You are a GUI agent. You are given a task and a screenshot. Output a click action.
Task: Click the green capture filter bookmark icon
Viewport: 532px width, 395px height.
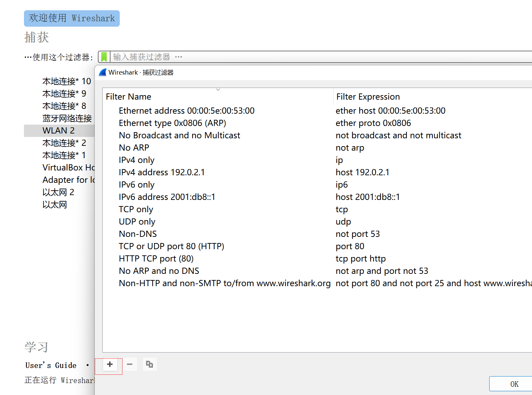click(x=104, y=57)
